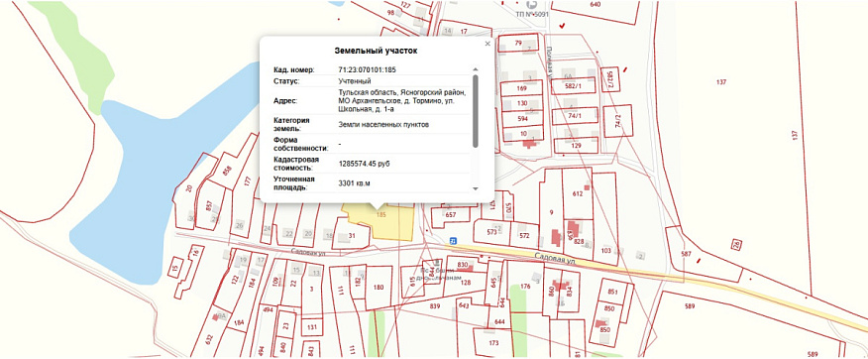Click the red building on parcel 10
Screen dimensions: 868x359
[x=530, y=143]
